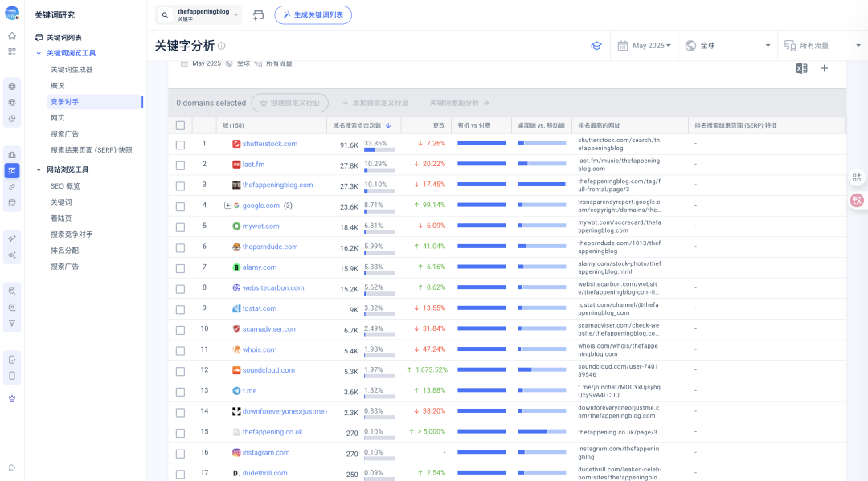Collapse the 网站浏览工具 section

(39, 170)
